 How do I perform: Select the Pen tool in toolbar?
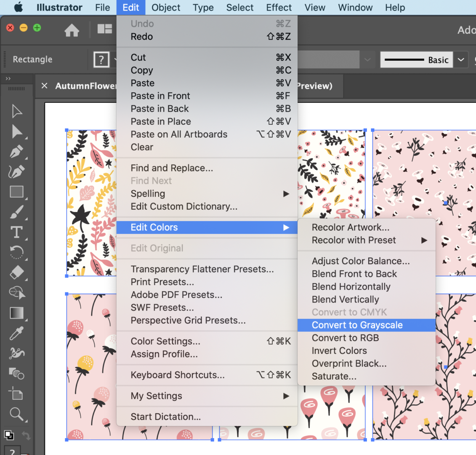tap(16, 151)
